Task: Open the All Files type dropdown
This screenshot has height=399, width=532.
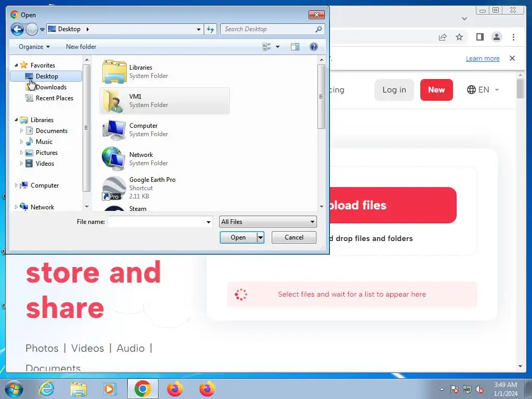Action: [x=268, y=222]
